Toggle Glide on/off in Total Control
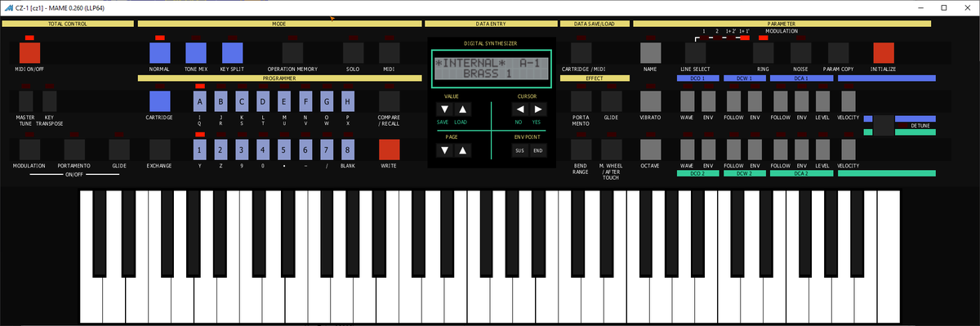The height and width of the screenshot is (326, 980). [119, 150]
